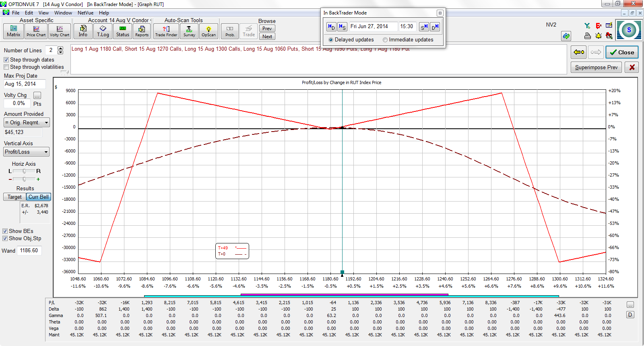Select Delayed updates radio button
Viewport: 644px width, 346px height.
(x=331, y=40)
